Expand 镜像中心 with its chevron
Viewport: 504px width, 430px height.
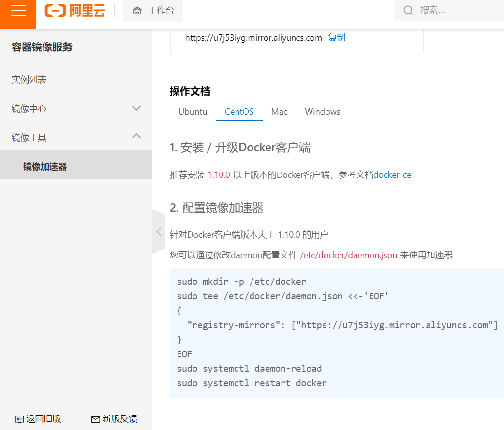point(136,108)
